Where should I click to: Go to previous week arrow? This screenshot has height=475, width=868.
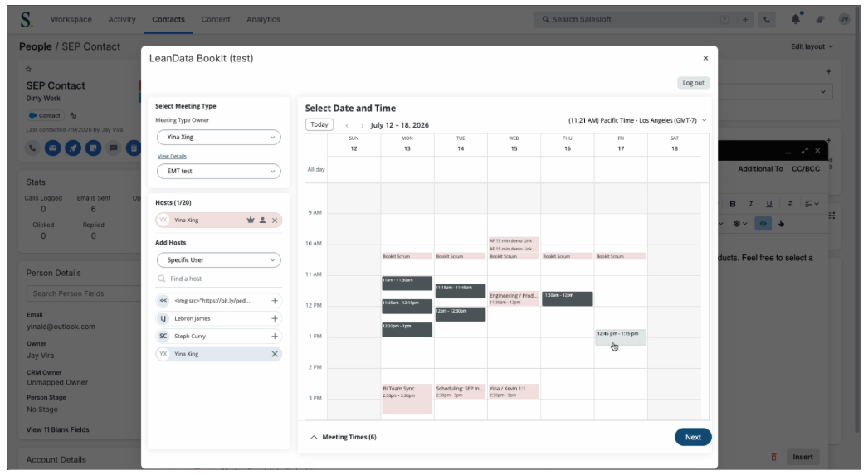pyautogui.click(x=347, y=125)
